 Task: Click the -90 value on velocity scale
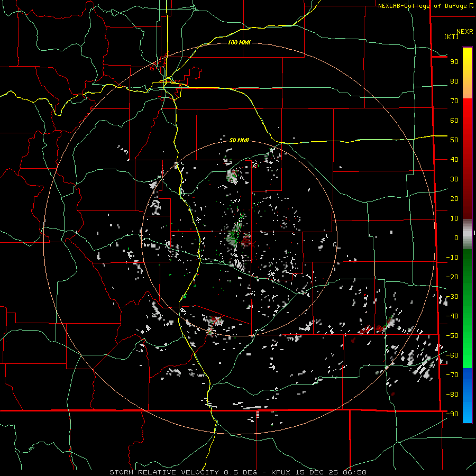[452, 414]
